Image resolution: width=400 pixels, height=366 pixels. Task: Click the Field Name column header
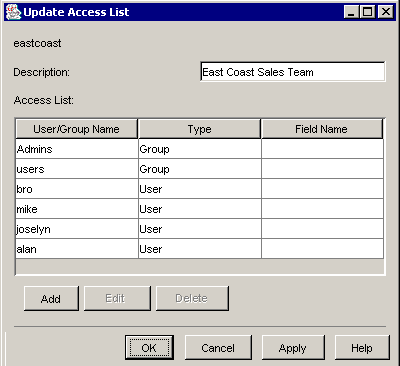[x=322, y=129]
